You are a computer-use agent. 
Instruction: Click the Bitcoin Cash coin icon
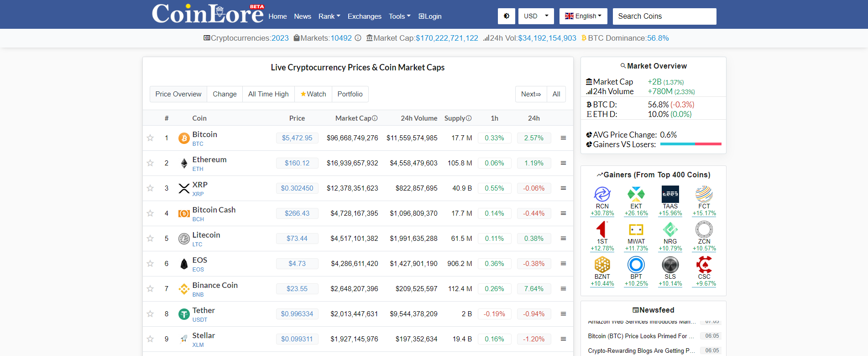click(184, 213)
